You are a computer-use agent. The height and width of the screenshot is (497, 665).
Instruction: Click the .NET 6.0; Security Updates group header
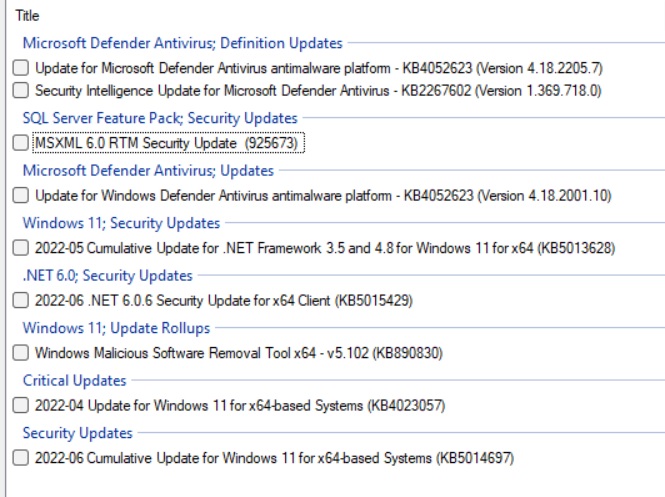[107, 275]
